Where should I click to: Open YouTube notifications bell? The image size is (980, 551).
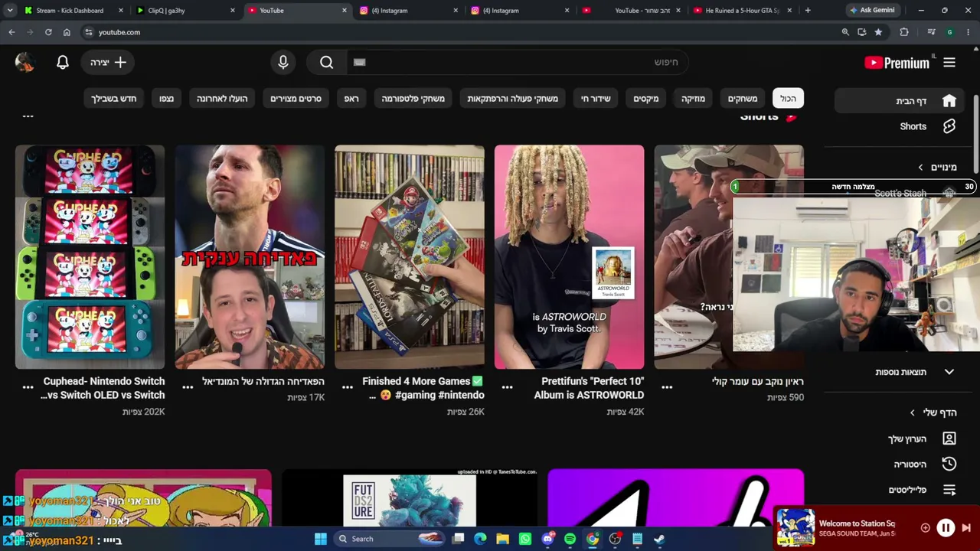pos(63,63)
